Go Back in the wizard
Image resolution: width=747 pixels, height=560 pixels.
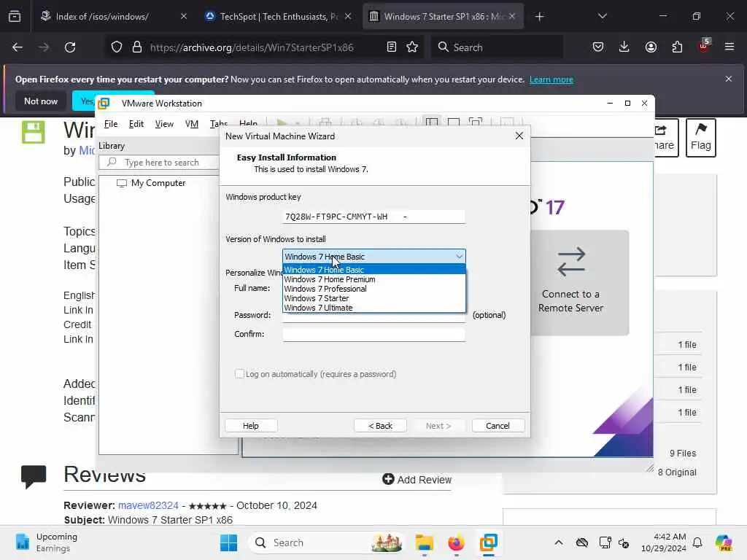[x=380, y=426]
